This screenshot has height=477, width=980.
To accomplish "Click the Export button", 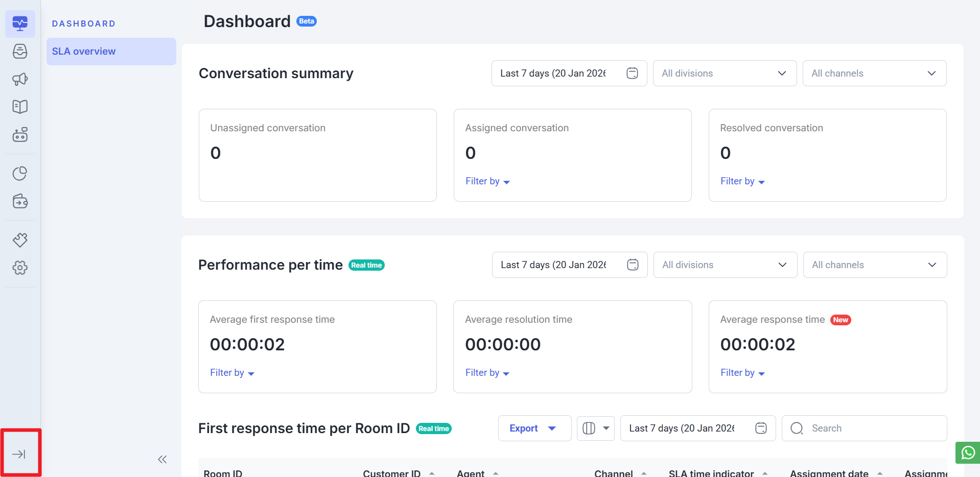I will 534,428.
